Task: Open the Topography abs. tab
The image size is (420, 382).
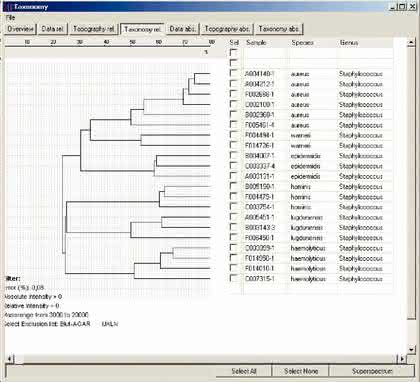Action: point(227,29)
